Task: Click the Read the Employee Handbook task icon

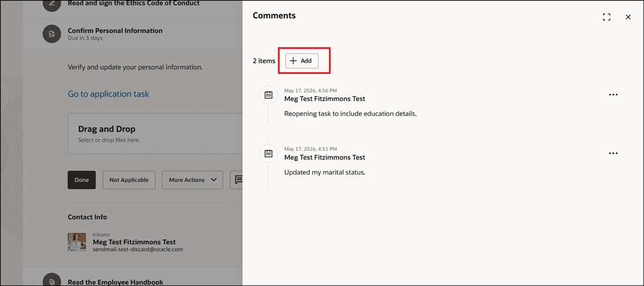Action: tap(52, 280)
